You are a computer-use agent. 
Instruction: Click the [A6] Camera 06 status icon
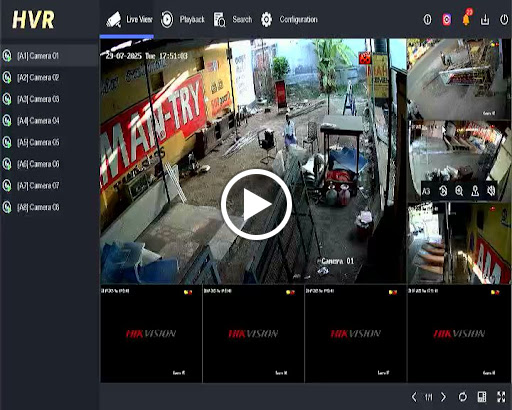(x=7, y=164)
